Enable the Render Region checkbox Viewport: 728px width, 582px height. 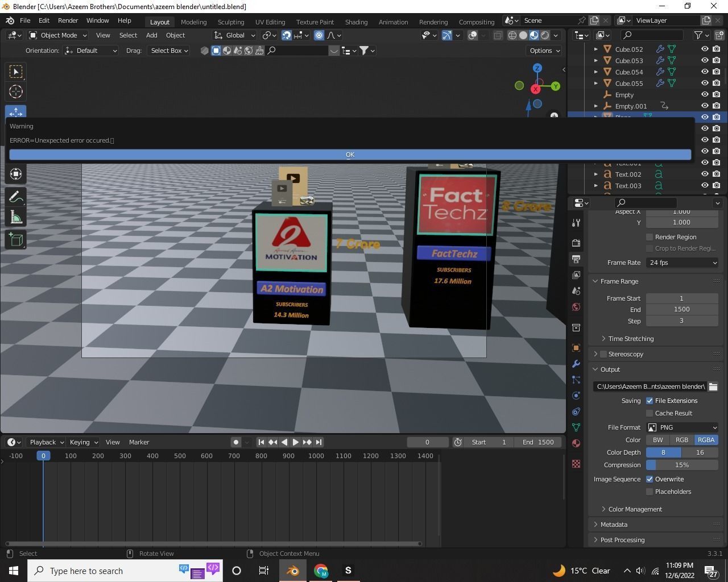pyautogui.click(x=650, y=237)
